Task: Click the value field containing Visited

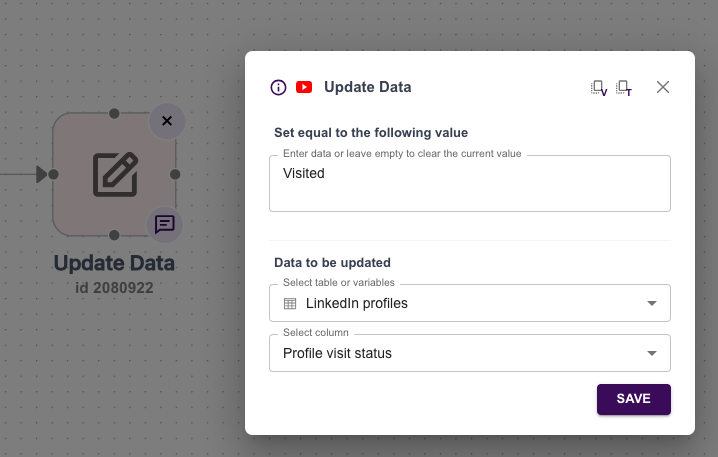Action: click(x=469, y=183)
